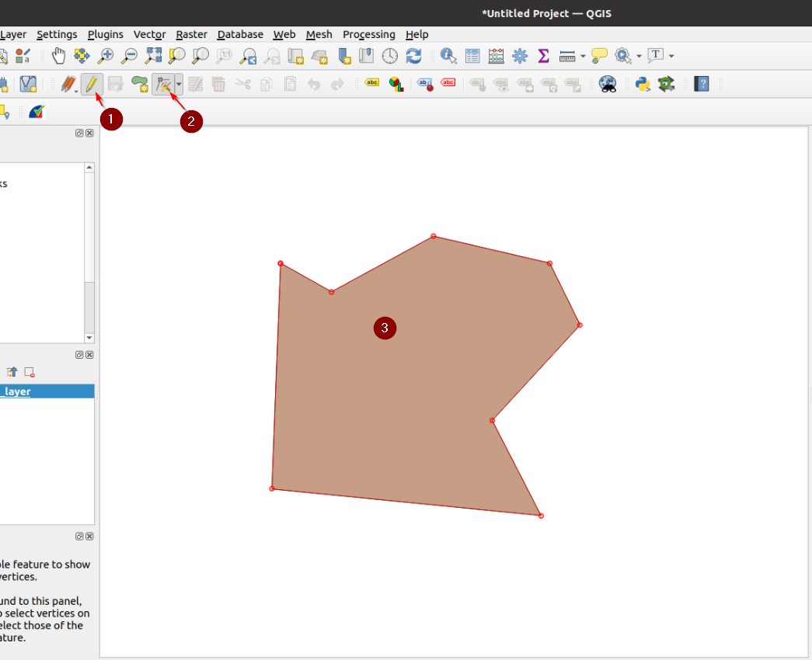
Task: Open the Python Console
Action: (643, 84)
